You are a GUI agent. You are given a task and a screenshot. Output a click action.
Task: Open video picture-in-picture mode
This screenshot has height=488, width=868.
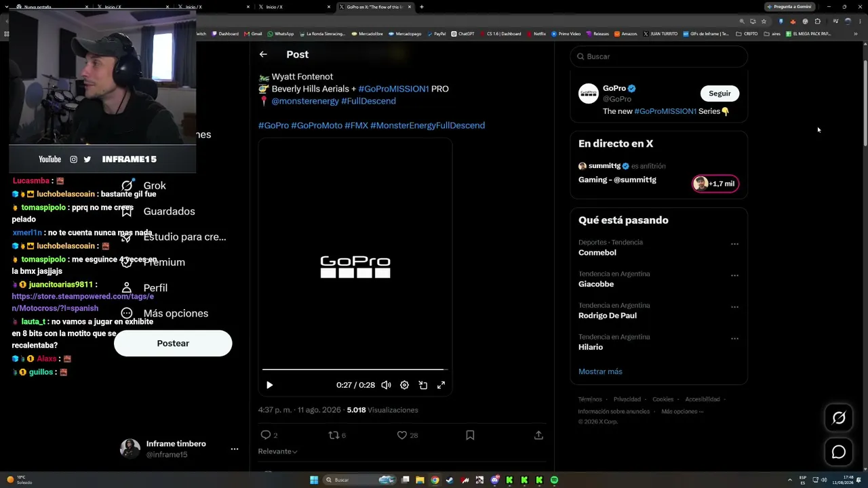(x=422, y=385)
